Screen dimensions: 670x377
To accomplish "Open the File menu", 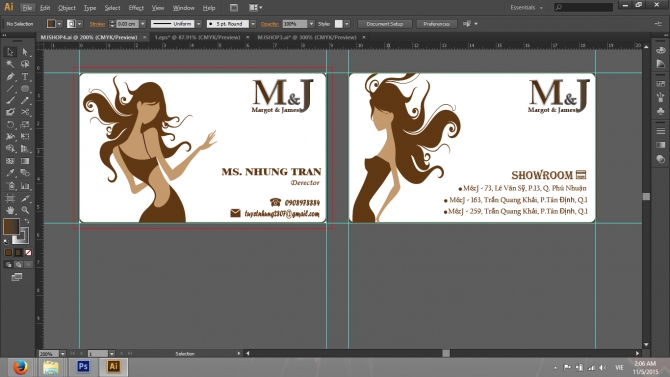I will click(x=27, y=8).
